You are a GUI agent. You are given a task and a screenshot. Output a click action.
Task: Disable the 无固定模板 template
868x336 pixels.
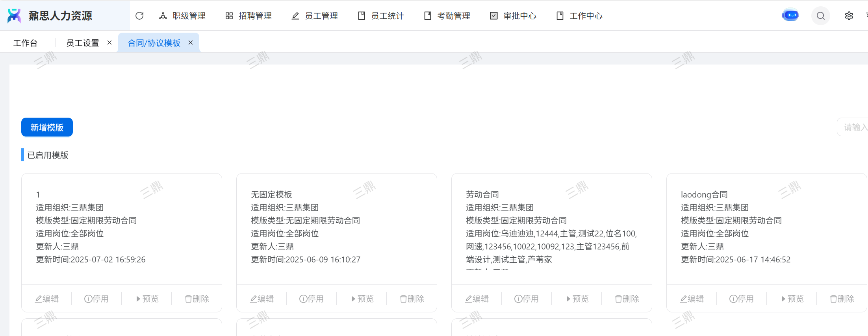[312, 299]
